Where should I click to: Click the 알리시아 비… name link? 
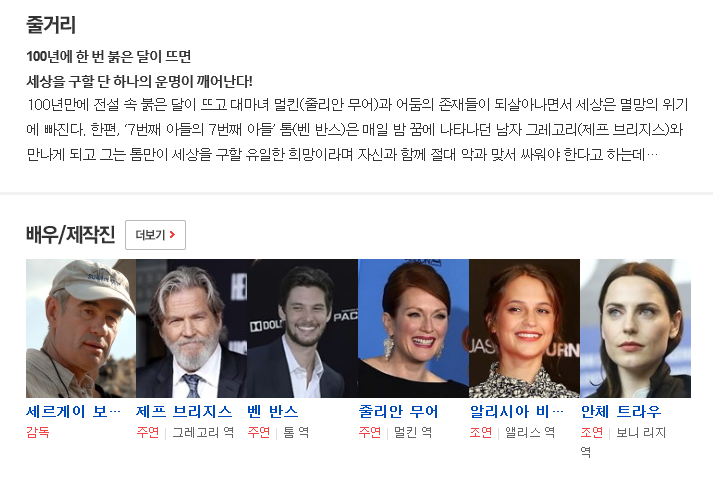click(x=517, y=412)
